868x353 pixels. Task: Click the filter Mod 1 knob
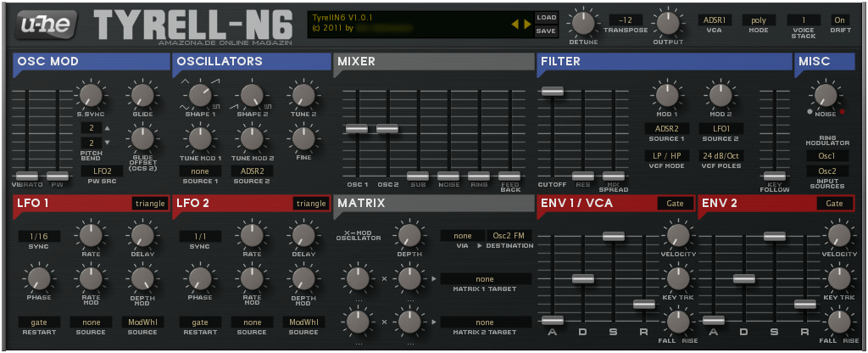(667, 95)
